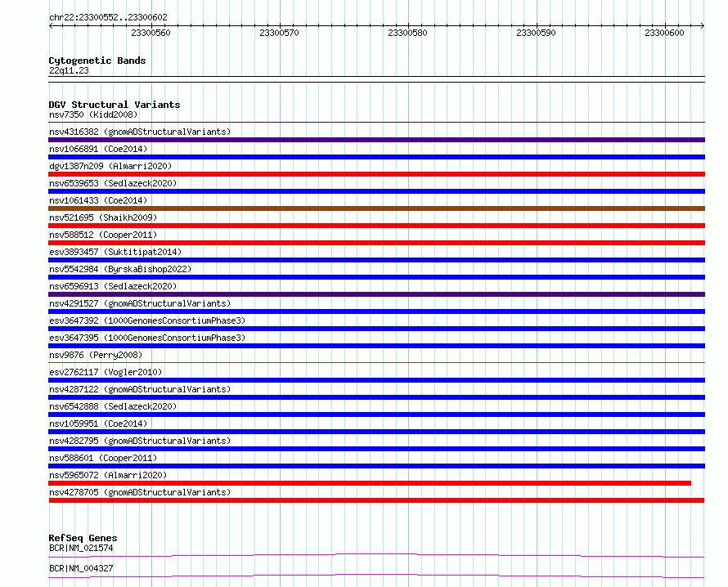Click ruler position 23300570

(x=279, y=33)
